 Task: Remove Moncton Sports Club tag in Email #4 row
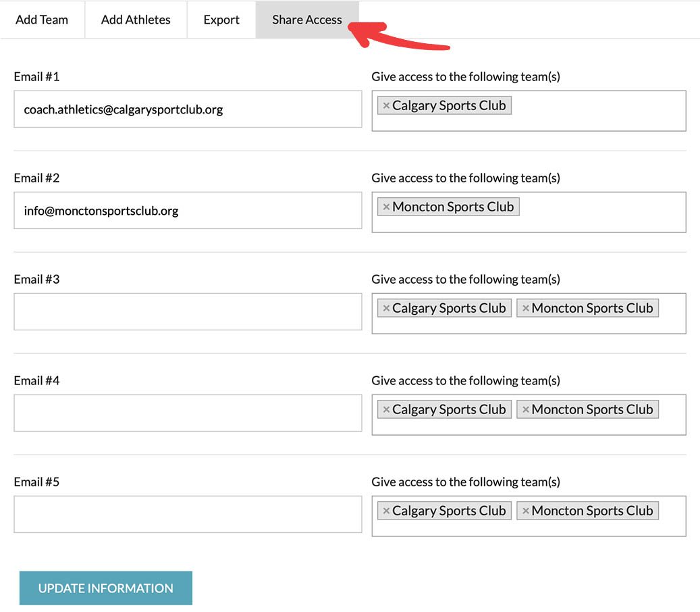(x=526, y=410)
